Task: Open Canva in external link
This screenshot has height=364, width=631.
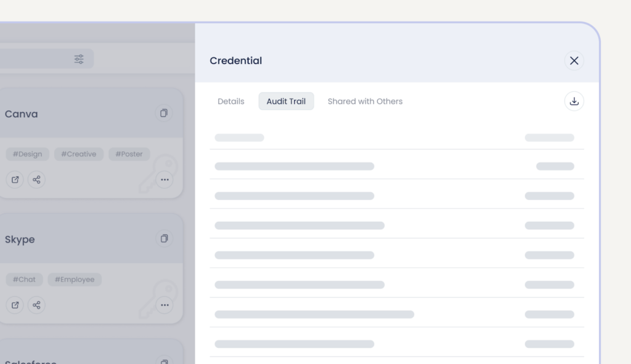Action: click(15, 180)
